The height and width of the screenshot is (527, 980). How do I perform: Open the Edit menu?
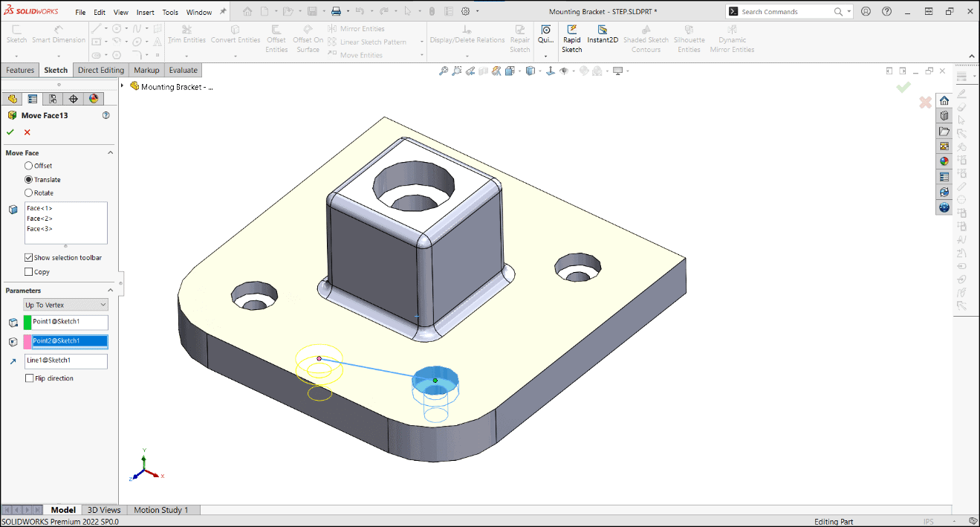pyautogui.click(x=100, y=12)
